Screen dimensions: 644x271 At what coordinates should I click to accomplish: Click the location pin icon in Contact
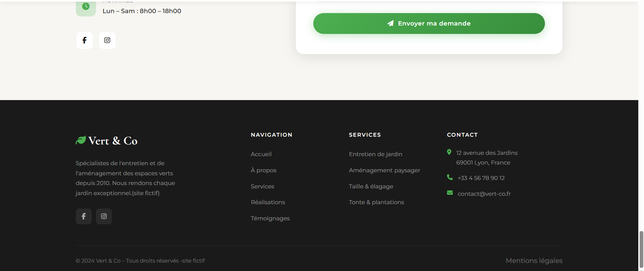449,152
